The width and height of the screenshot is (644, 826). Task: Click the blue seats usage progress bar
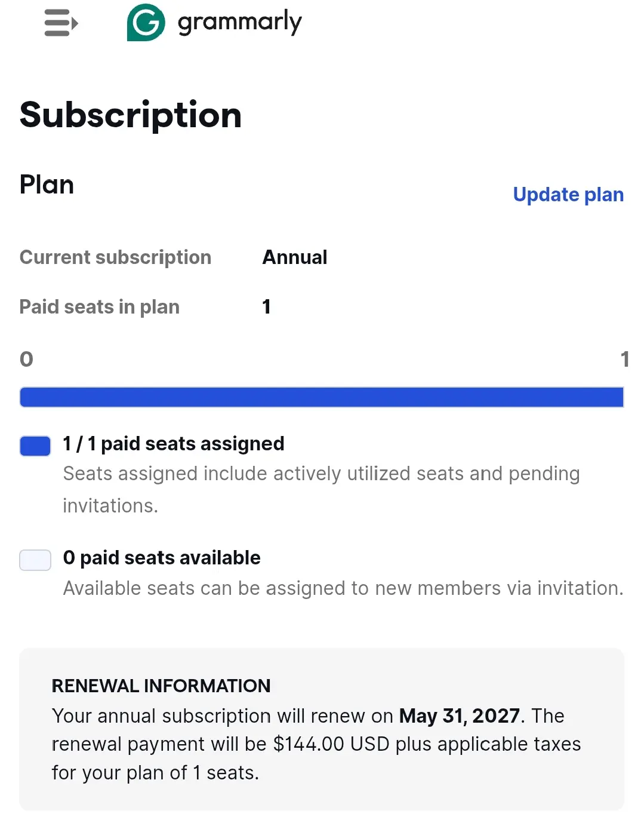pyautogui.click(x=322, y=397)
